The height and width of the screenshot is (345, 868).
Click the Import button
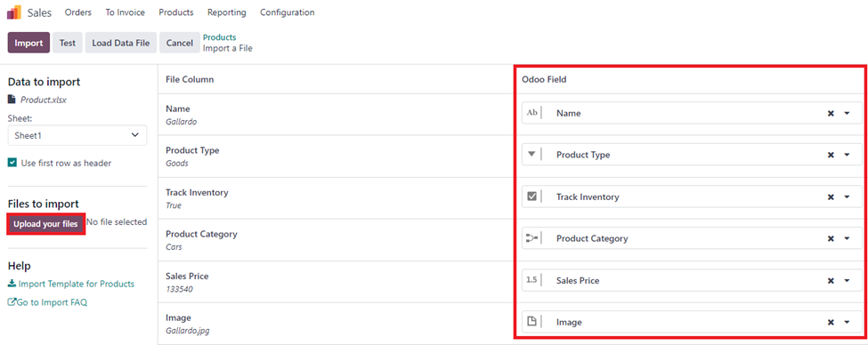(28, 43)
